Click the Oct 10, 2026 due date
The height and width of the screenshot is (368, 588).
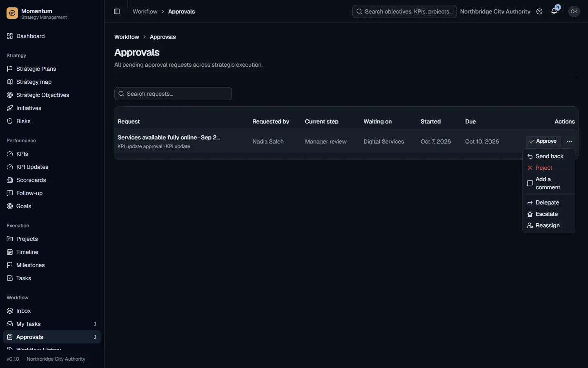[x=482, y=141]
